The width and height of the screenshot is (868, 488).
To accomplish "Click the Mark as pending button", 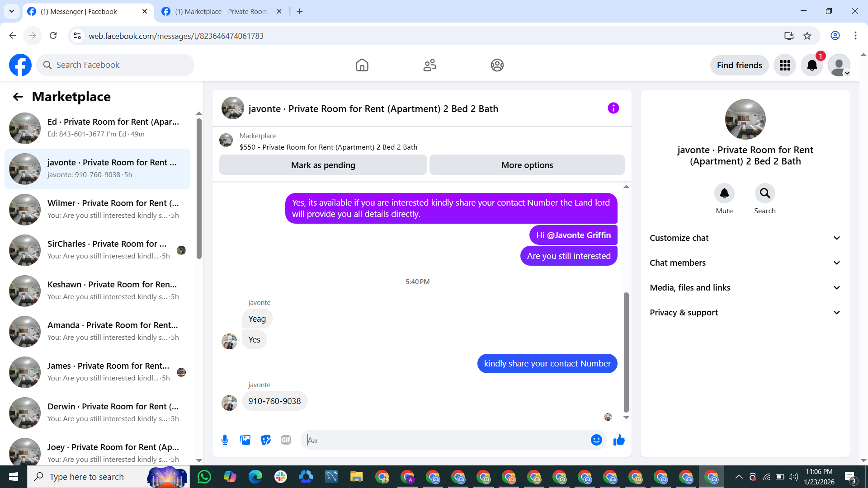I will click(323, 165).
